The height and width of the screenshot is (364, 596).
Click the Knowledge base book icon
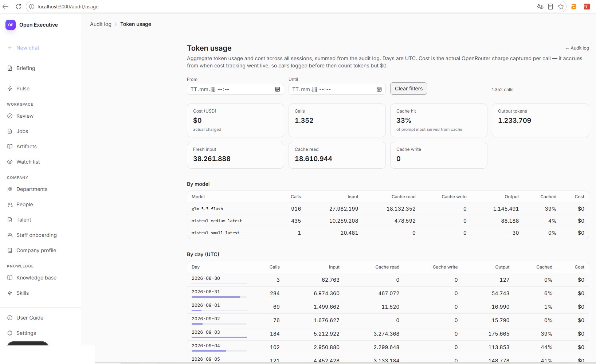pyautogui.click(x=10, y=278)
